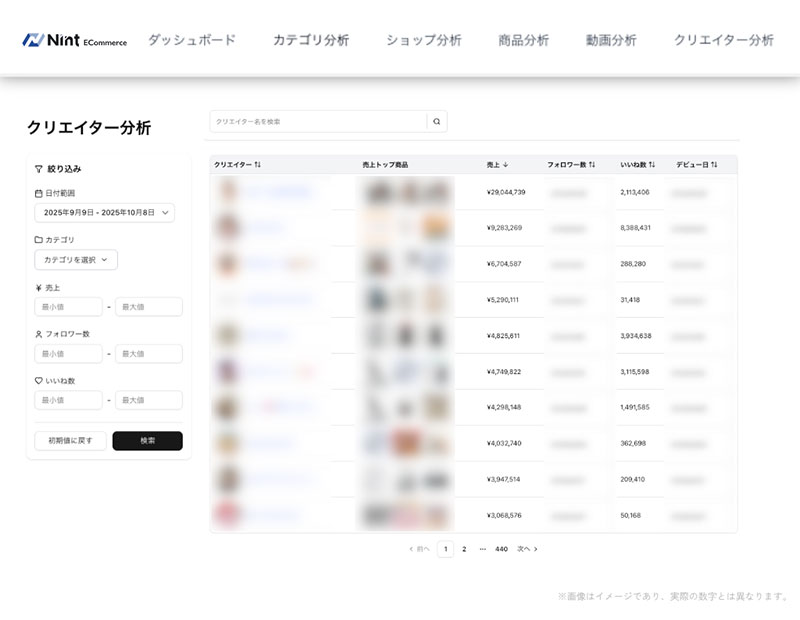The width and height of the screenshot is (800, 620).
Task: Expand the カテゴリを選択 category dropdown
Action: [76, 260]
